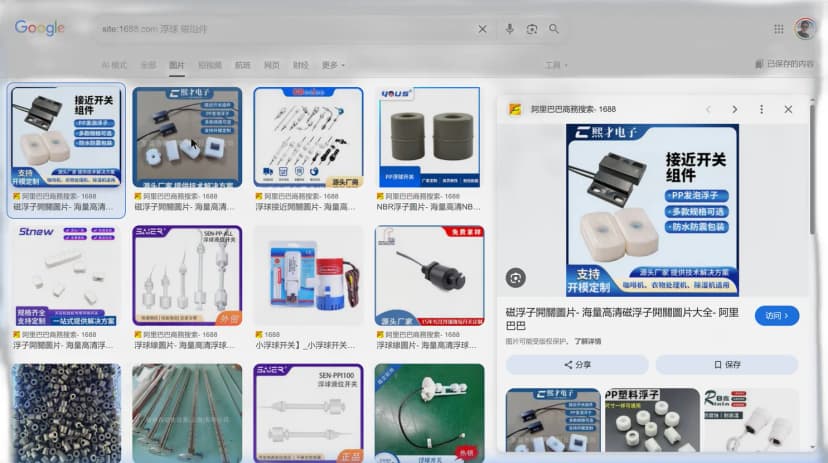828x463 pixels.
Task: Open the Google apps grid icon
Action: pyautogui.click(x=779, y=29)
